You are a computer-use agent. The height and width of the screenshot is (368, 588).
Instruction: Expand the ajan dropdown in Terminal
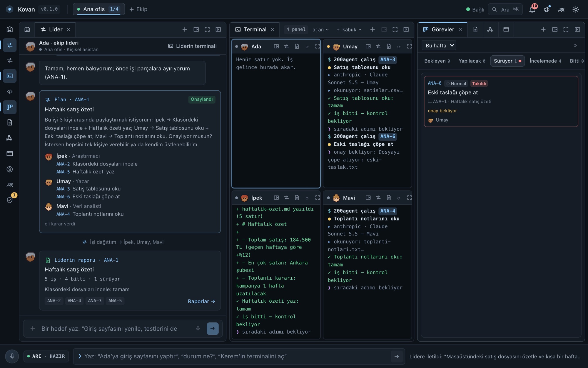[x=320, y=30]
